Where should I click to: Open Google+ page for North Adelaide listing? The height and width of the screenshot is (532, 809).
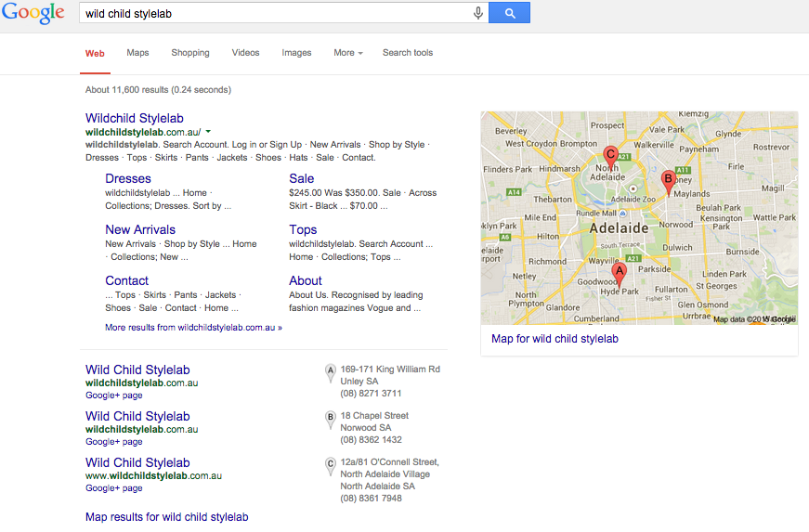[114, 488]
